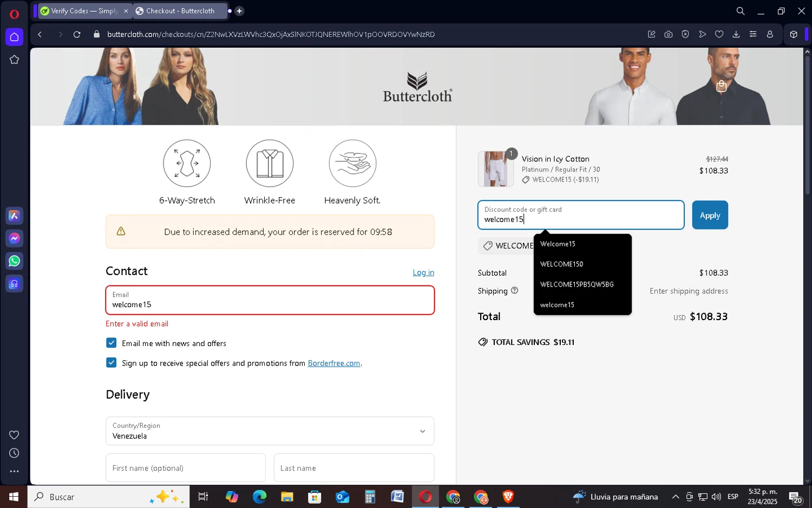Uncheck Borderfree special offers sign-up checkbox
This screenshot has width=812, height=508.
tap(111, 362)
